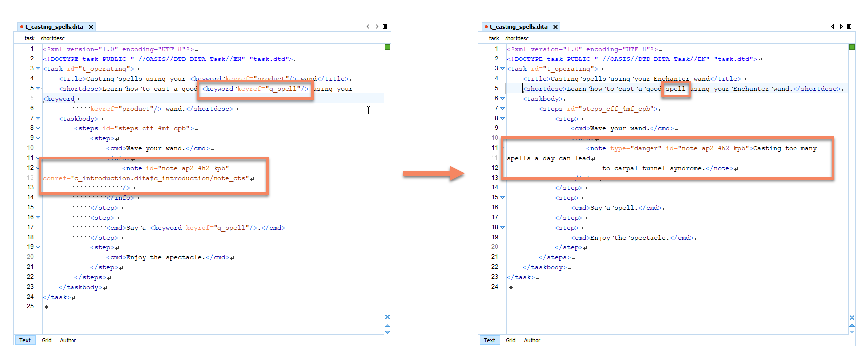Click the green validation status square in the left editor

tap(387, 47)
